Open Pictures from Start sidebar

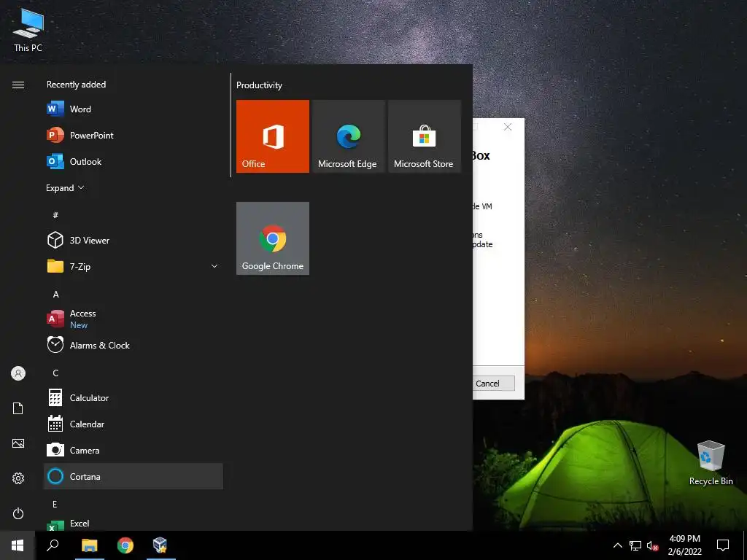pos(18,443)
